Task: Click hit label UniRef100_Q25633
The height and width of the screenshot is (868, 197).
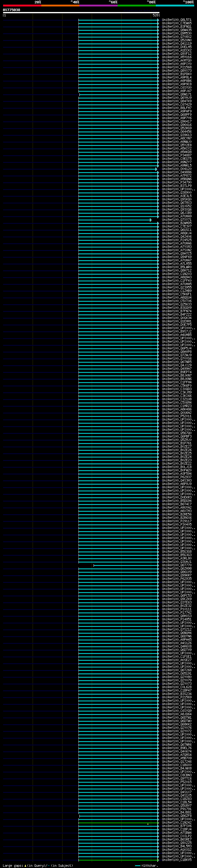Action: [x=176, y=304]
